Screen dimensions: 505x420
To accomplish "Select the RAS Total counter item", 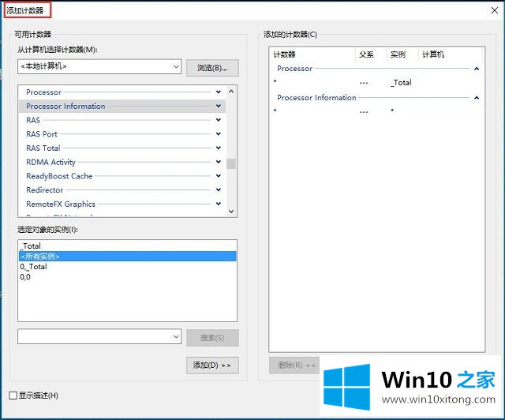I will coord(43,148).
